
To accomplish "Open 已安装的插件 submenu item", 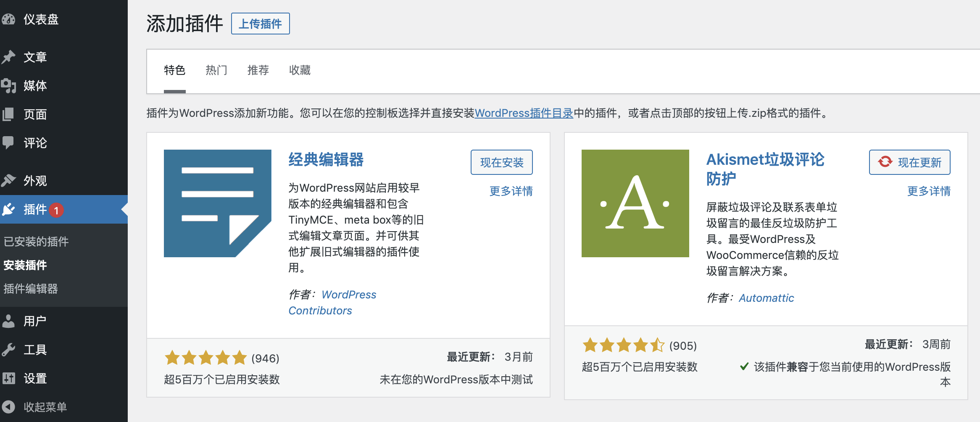I will click(x=36, y=242).
